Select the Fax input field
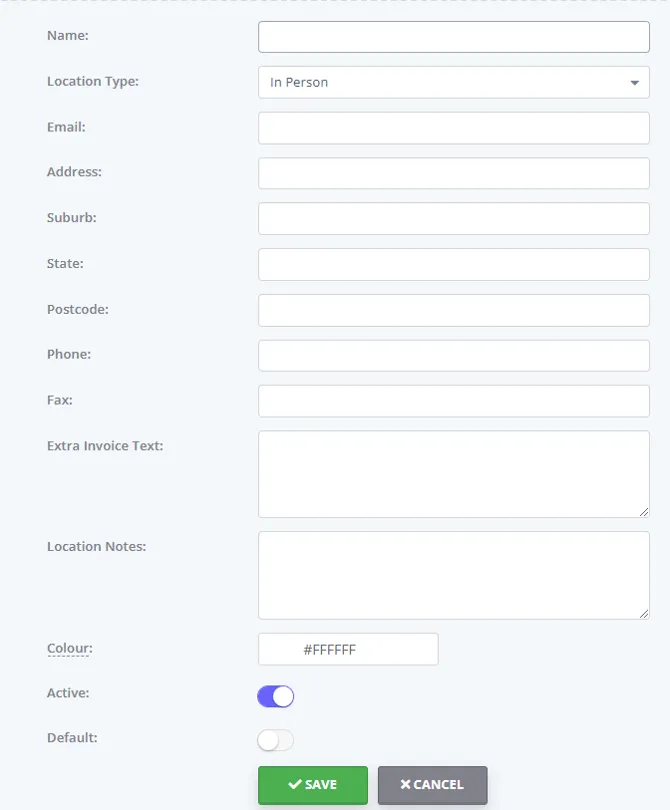The image size is (670, 810). click(x=454, y=401)
